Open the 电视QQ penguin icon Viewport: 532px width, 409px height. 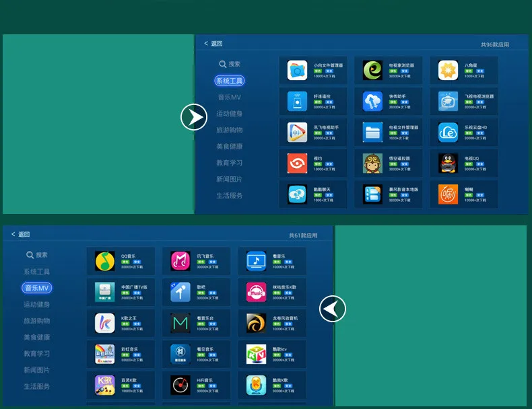[x=448, y=163]
